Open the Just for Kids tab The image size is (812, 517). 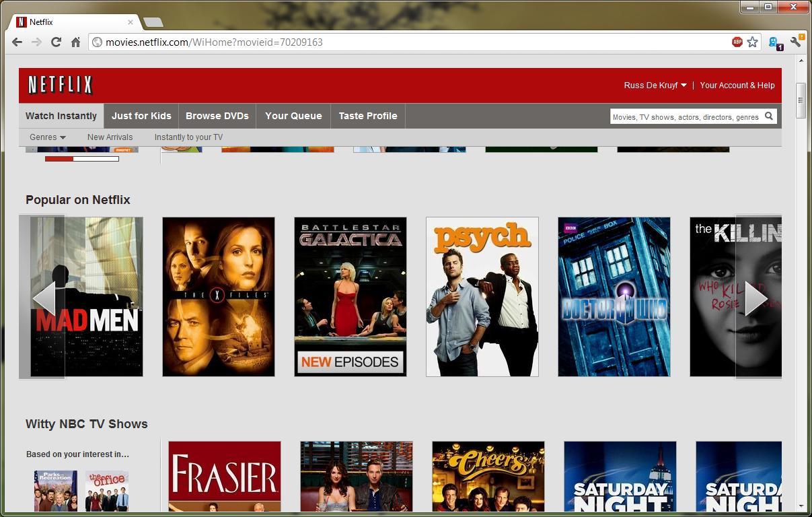[x=141, y=116]
